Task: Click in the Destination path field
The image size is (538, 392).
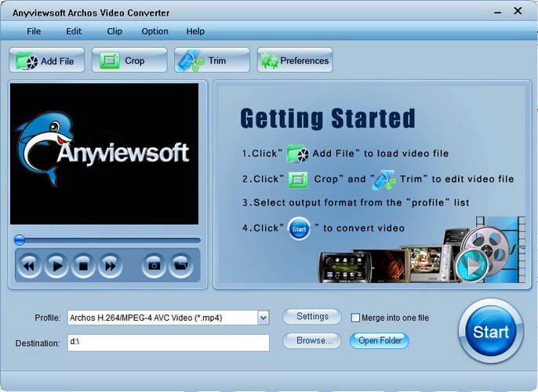Action: [x=169, y=343]
